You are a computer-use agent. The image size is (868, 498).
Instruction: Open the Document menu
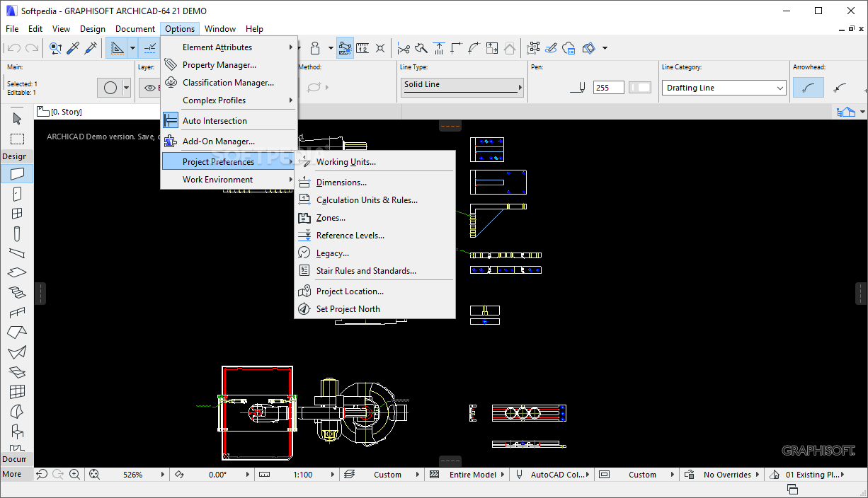135,29
